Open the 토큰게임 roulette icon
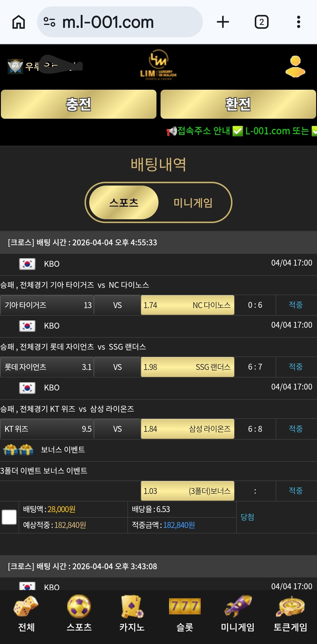Screen dimensions: 317x644 290,614
